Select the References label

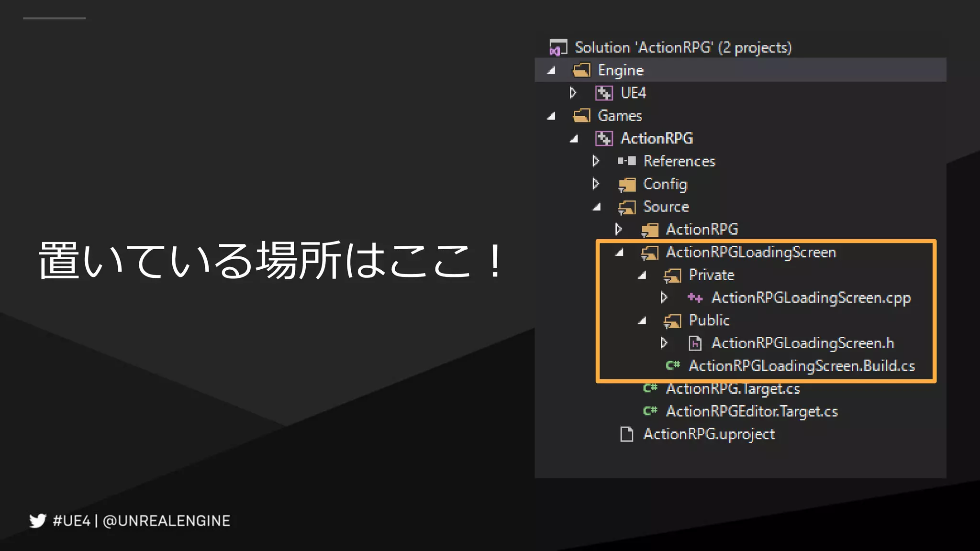coord(679,161)
